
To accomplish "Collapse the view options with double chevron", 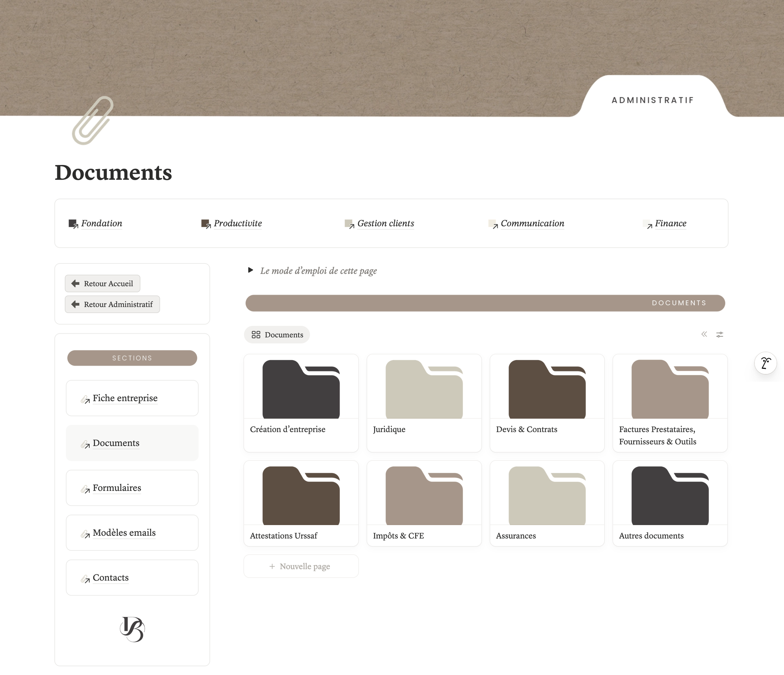I will pyautogui.click(x=704, y=334).
